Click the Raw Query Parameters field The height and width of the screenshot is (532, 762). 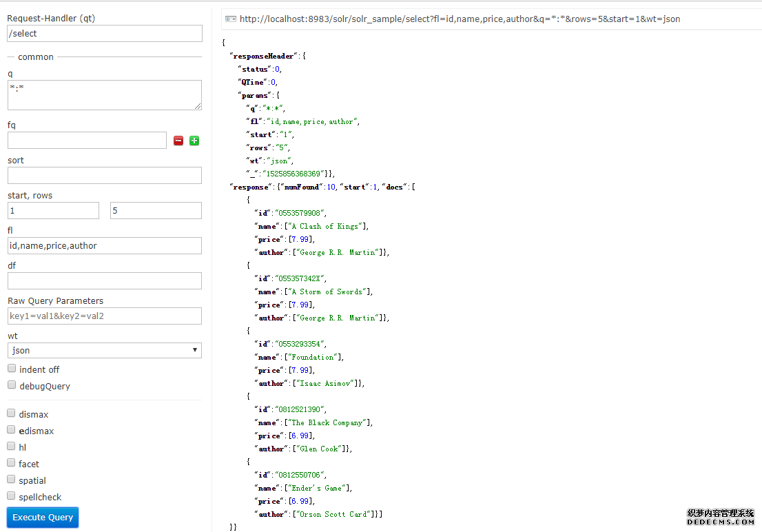click(105, 316)
